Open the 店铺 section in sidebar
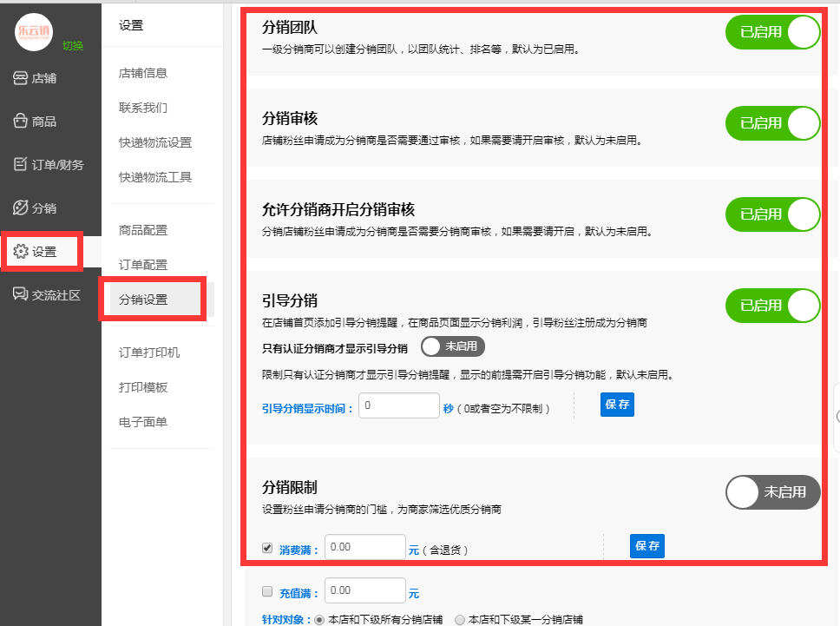840x626 pixels. point(35,78)
